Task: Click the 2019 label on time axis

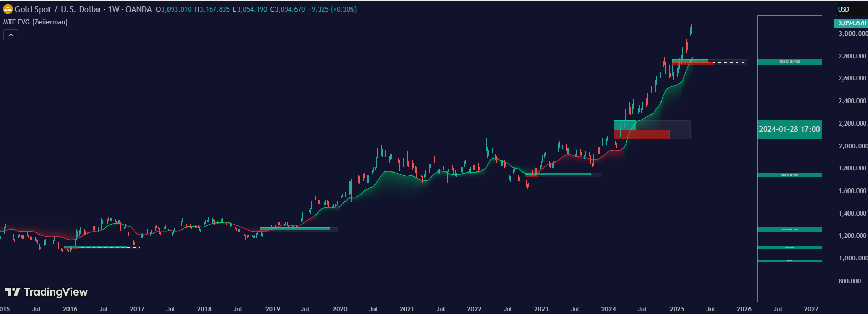Action: coord(273,309)
